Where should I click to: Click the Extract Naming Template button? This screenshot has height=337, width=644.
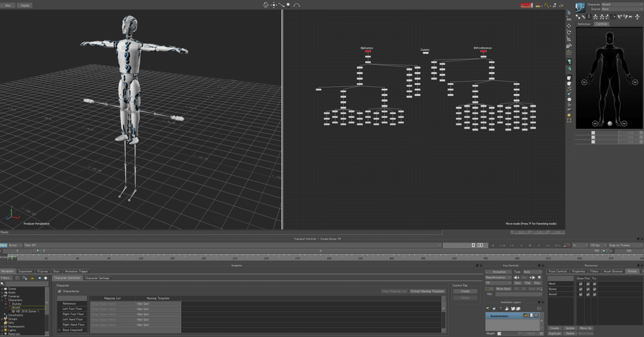pyautogui.click(x=427, y=291)
